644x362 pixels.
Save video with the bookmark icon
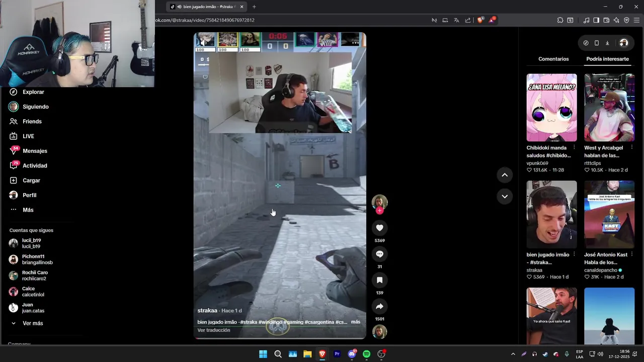click(x=379, y=280)
